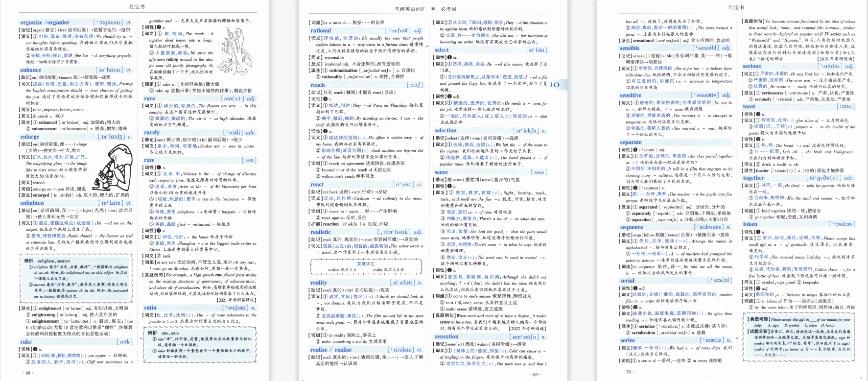Image resolution: width=868 pixels, height=381 pixels.
Task: Click the 'serial' headword
Action: [627, 281]
